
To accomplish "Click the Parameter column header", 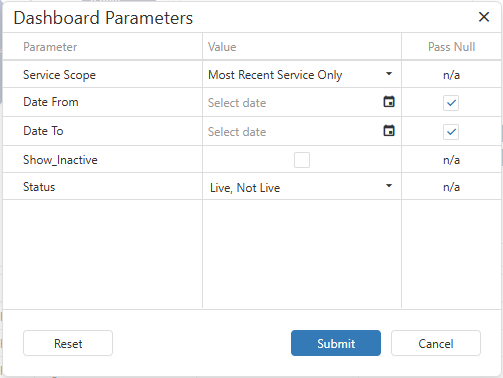I will pyautogui.click(x=50, y=47).
